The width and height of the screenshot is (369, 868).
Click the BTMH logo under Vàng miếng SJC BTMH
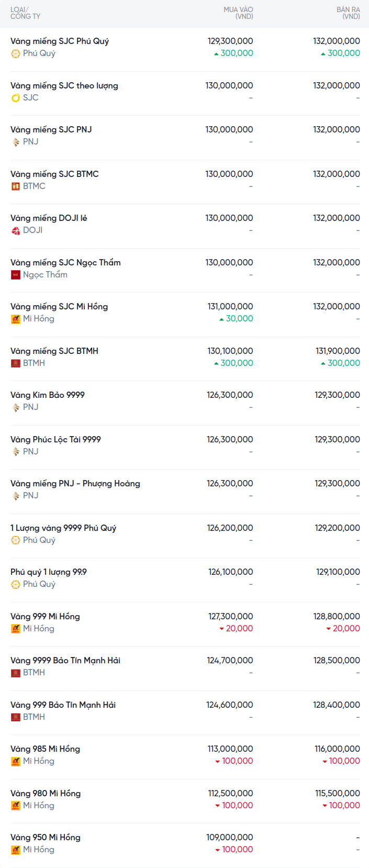[x=16, y=363]
